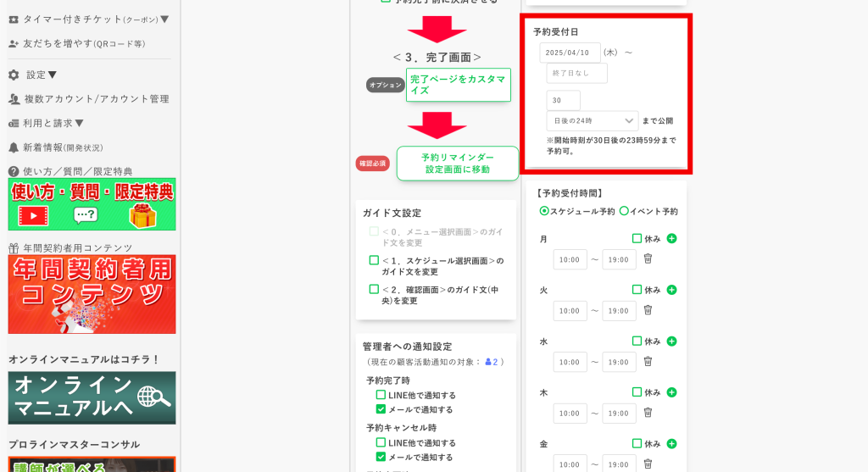
Task: Check 休み for 月 (Monday)
Action: [637, 238]
